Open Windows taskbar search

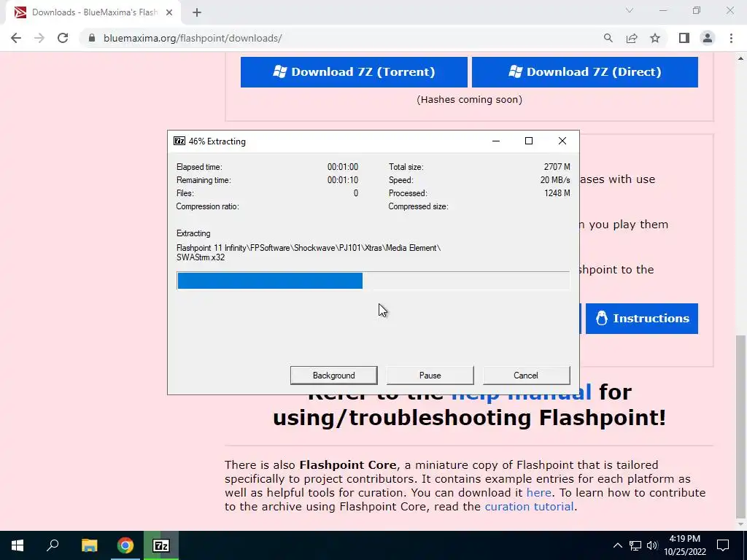[x=53, y=545]
